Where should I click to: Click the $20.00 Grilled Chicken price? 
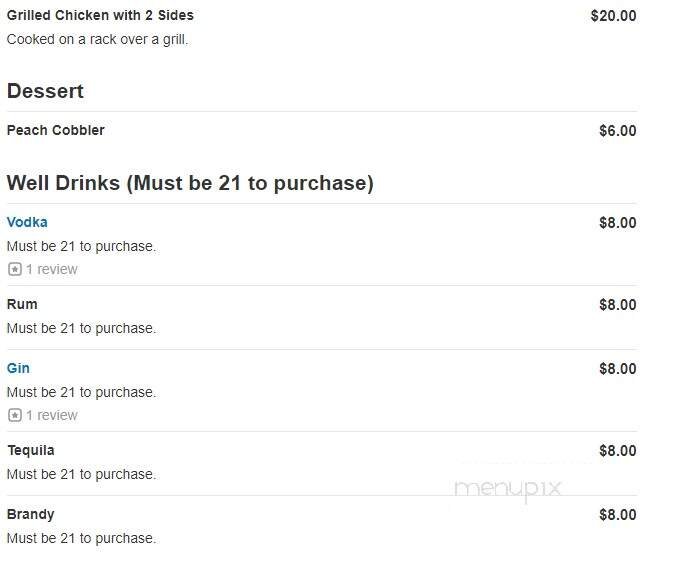(x=613, y=16)
